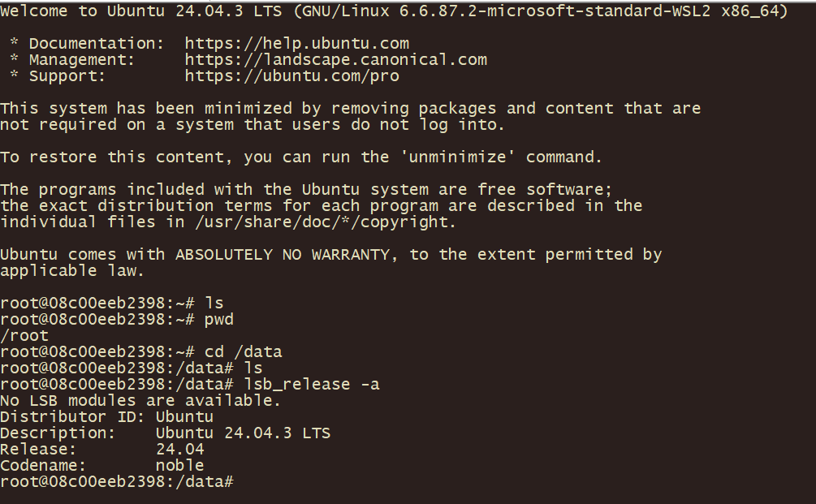The image size is (816, 504).
Task: Click the landscape.canonical.com management URL
Action: 335,60
